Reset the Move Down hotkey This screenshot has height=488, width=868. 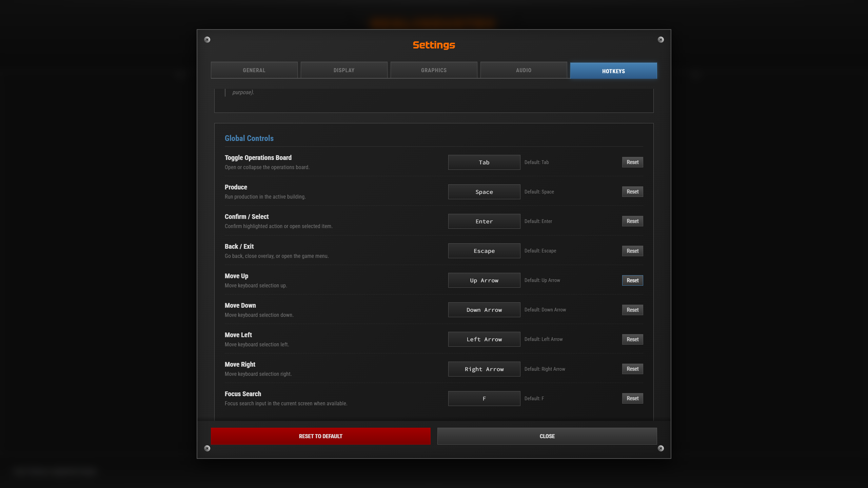632,310
